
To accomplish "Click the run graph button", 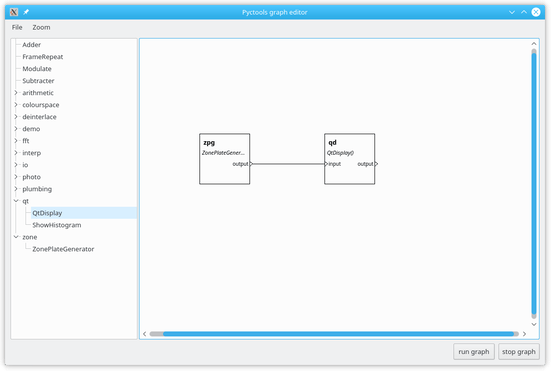I will (x=474, y=352).
